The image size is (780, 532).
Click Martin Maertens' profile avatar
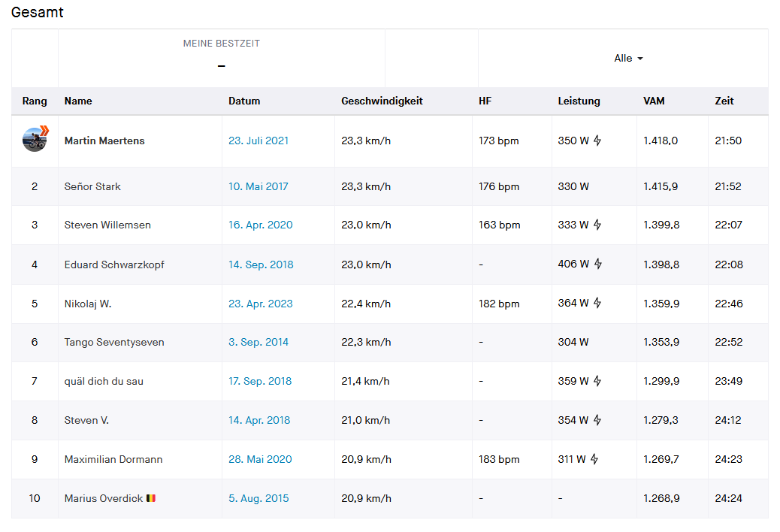point(35,140)
